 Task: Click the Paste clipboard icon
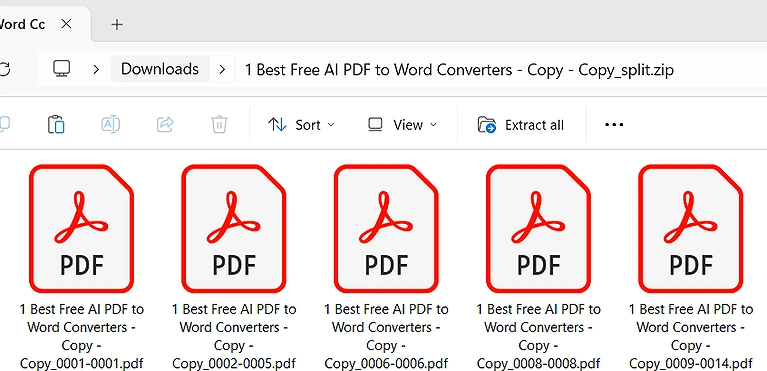pos(56,124)
